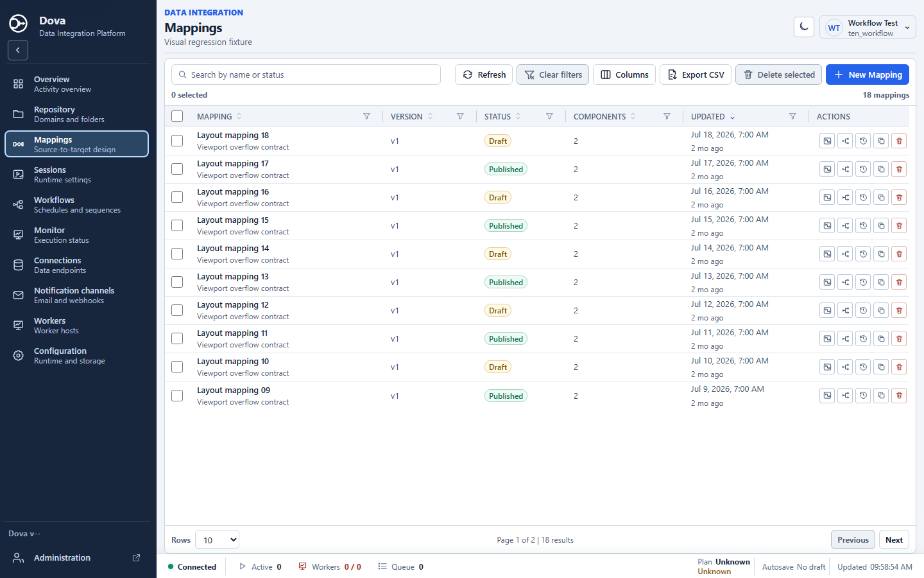Open Administration external link icon
Image resolution: width=924 pixels, height=578 pixels.
click(x=136, y=558)
